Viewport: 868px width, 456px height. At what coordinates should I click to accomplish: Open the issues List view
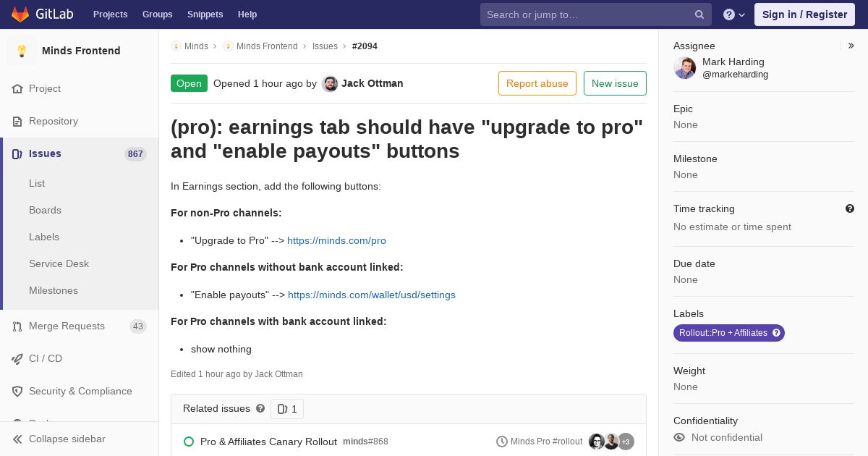pos(37,184)
